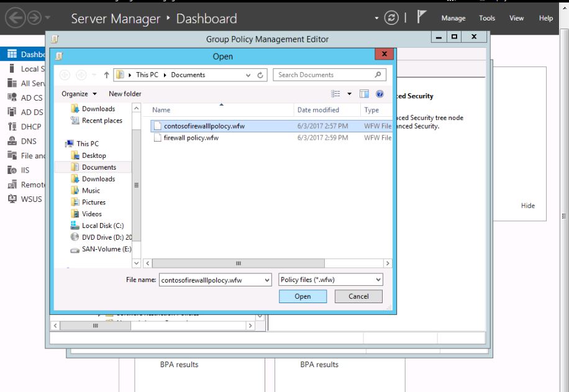Open the Server Manager breadcrumb dropdown arrow
This screenshot has height=392, width=569.
pos(376,18)
